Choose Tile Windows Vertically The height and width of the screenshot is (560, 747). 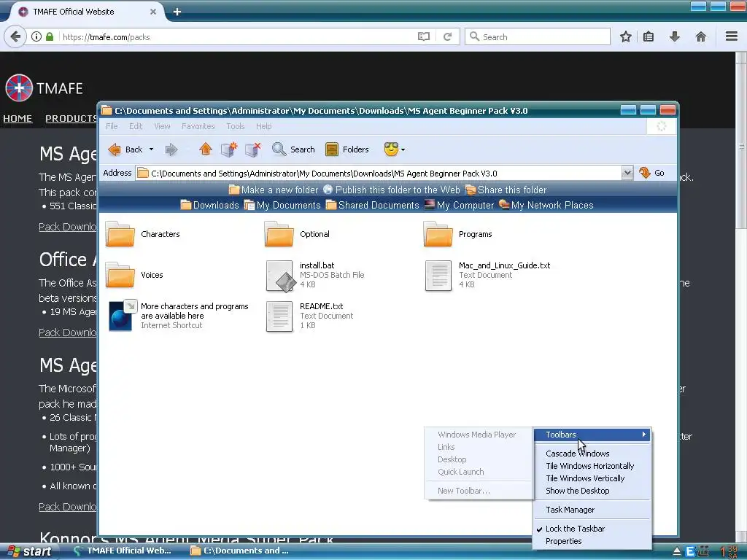tap(592, 478)
